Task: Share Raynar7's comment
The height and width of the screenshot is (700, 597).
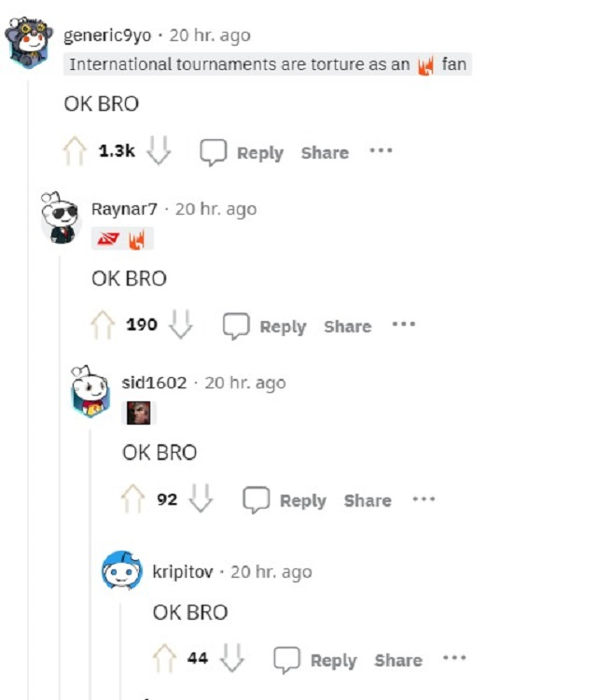Action: tap(348, 327)
